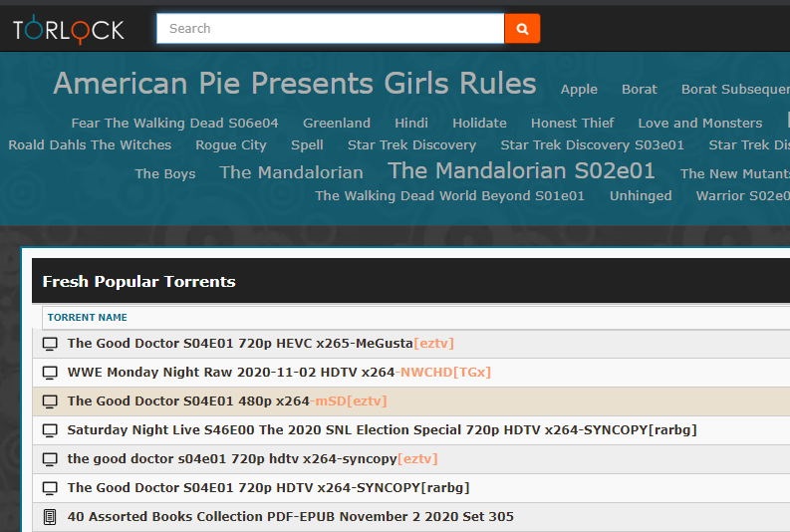Open The Mandalorian S02e01 tag link
Image resolution: width=790 pixels, height=532 pixels.
click(521, 170)
